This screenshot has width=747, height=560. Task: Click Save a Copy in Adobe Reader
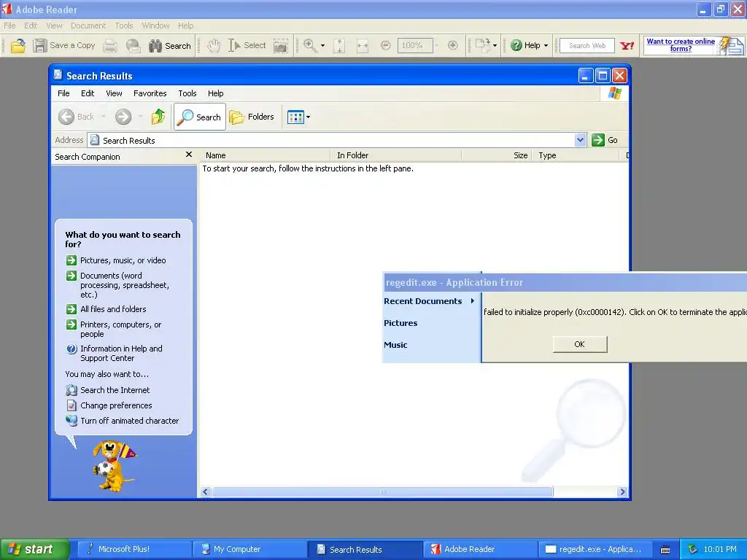[64, 46]
